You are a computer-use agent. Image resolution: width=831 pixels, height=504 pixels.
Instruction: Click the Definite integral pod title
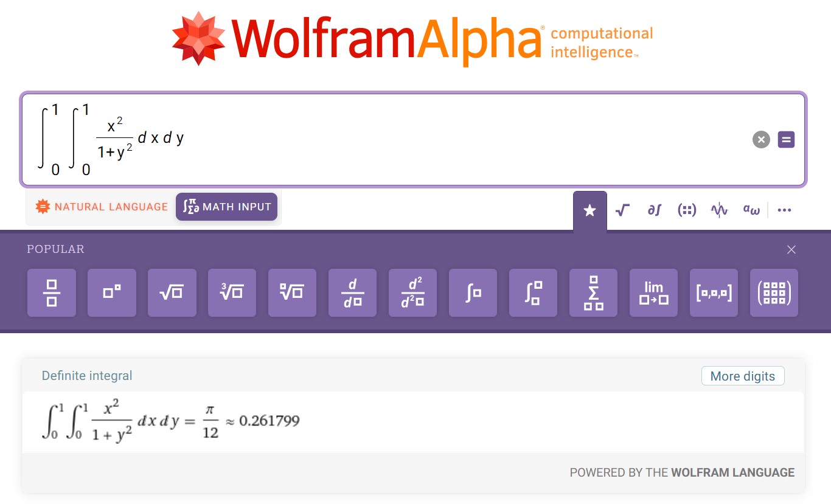point(87,376)
